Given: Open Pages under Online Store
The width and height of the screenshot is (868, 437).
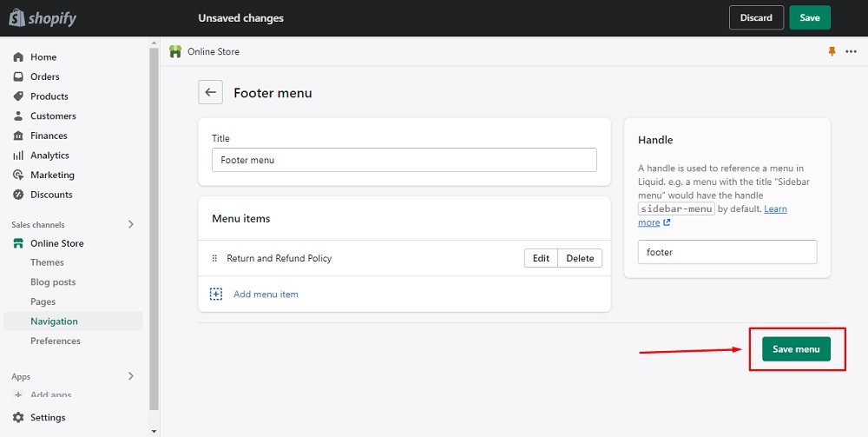Looking at the screenshot, I should point(43,301).
